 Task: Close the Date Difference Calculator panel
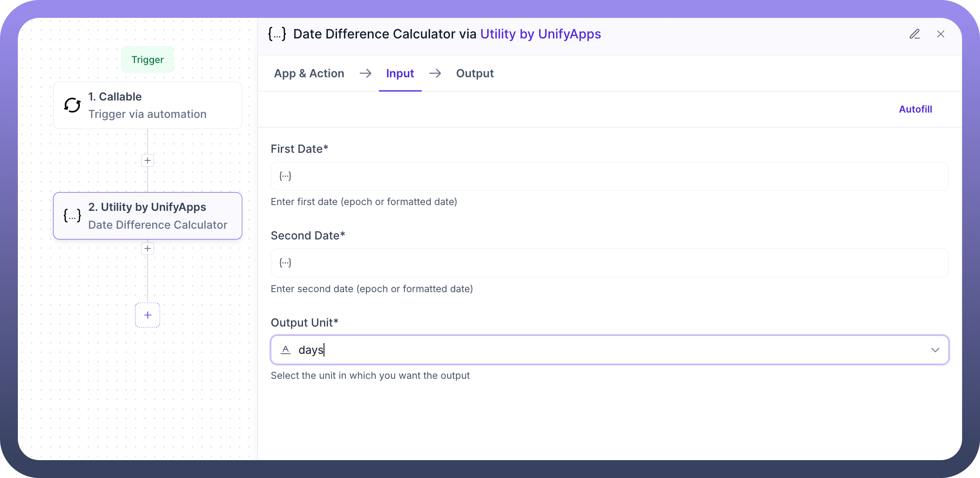click(x=941, y=34)
